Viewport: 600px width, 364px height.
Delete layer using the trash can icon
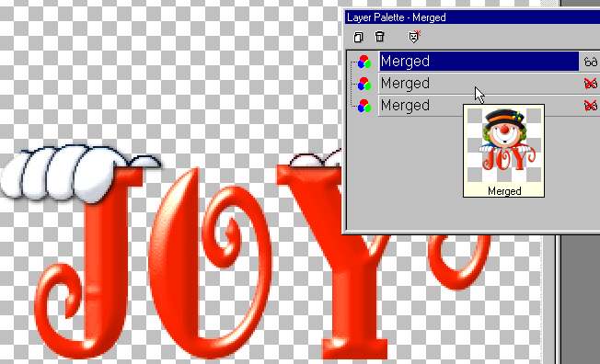pos(379,37)
